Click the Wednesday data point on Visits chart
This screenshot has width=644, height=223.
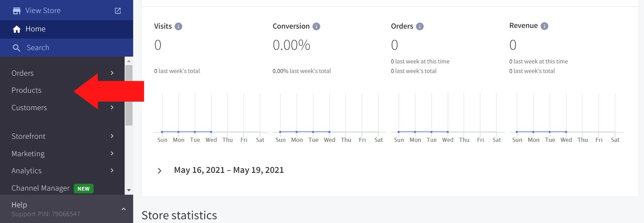[x=211, y=132]
